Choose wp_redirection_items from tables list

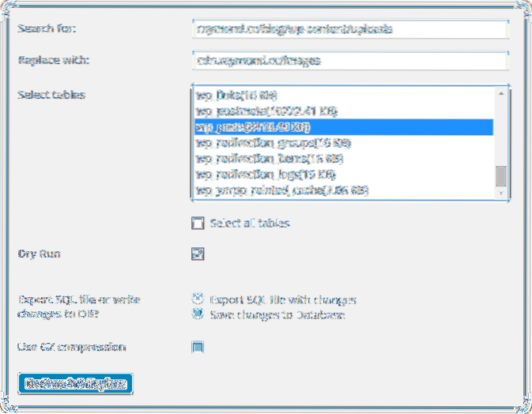tap(266, 159)
